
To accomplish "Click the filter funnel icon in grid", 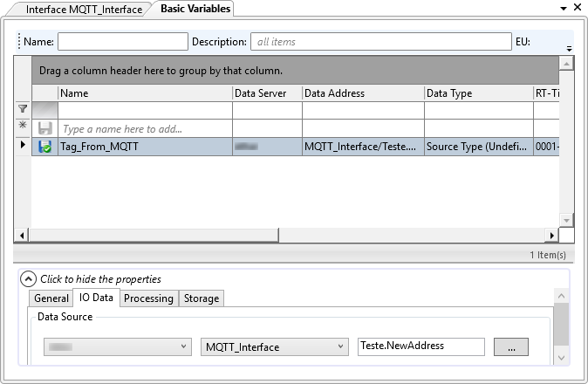I will 23,110.
